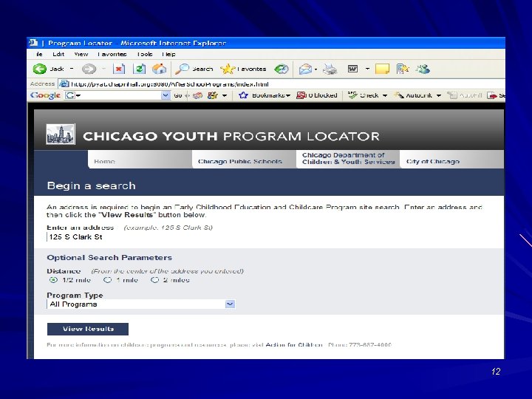Expand the Forward button history dropdown arrow

point(104,69)
